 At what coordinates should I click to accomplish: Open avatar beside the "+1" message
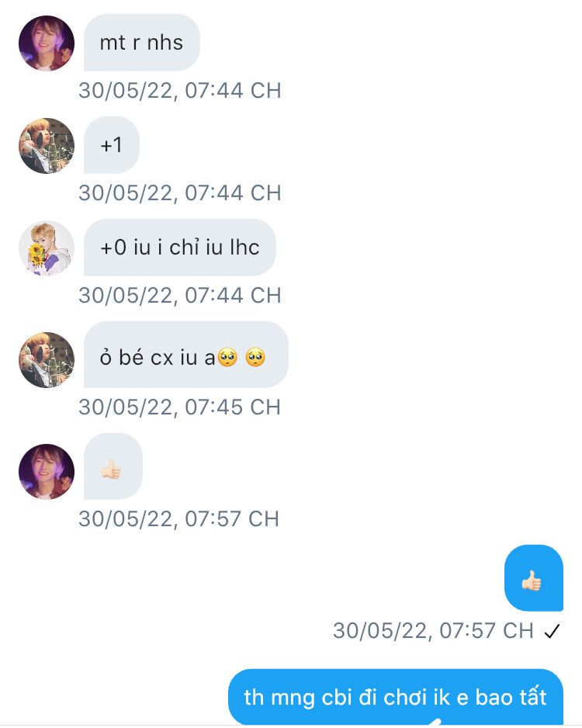click(47, 146)
